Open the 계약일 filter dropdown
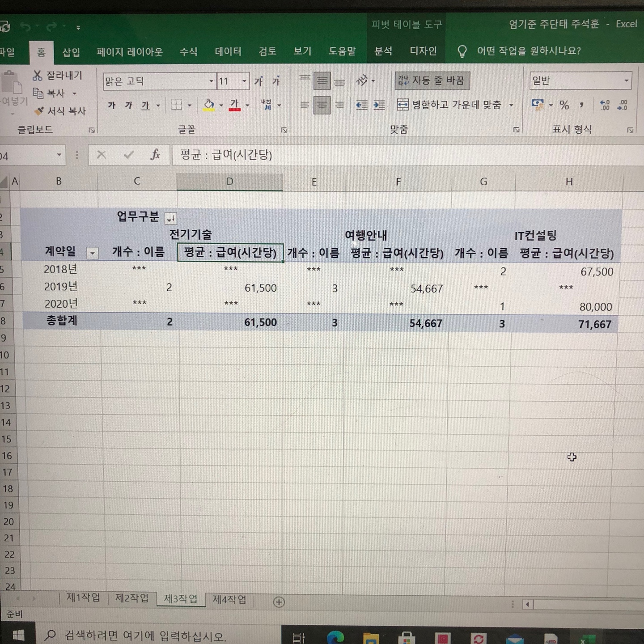Viewport: 644px width, 644px height. coord(92,253)
